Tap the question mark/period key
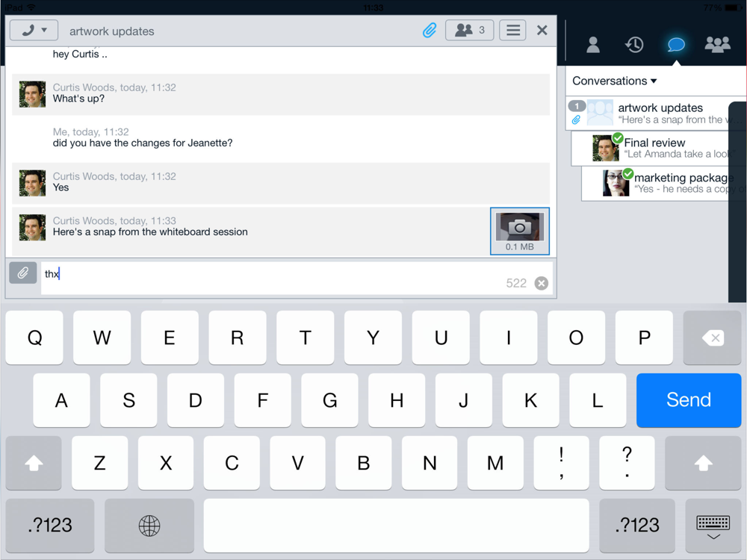The height and width of the screenshot is (560, 747). coord(627,463)
